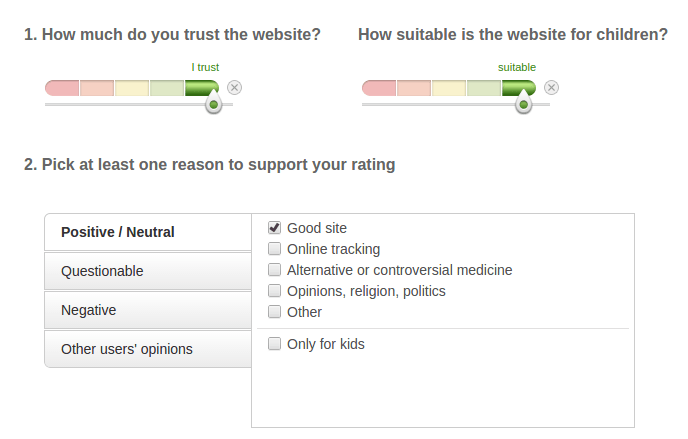688x439 pixels.
Task: Open the Positive / Neutral tab
Action: click(x=147, y=232)
